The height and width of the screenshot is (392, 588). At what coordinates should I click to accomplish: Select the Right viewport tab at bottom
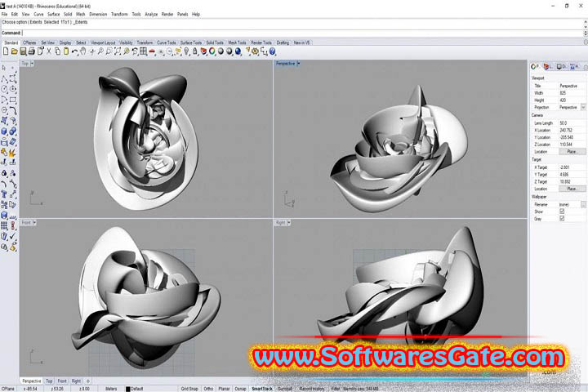[x=76, y=381]
